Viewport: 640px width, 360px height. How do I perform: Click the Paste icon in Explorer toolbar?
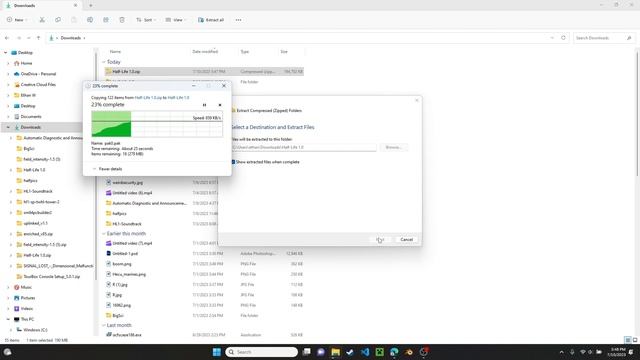tap(74, 20)
